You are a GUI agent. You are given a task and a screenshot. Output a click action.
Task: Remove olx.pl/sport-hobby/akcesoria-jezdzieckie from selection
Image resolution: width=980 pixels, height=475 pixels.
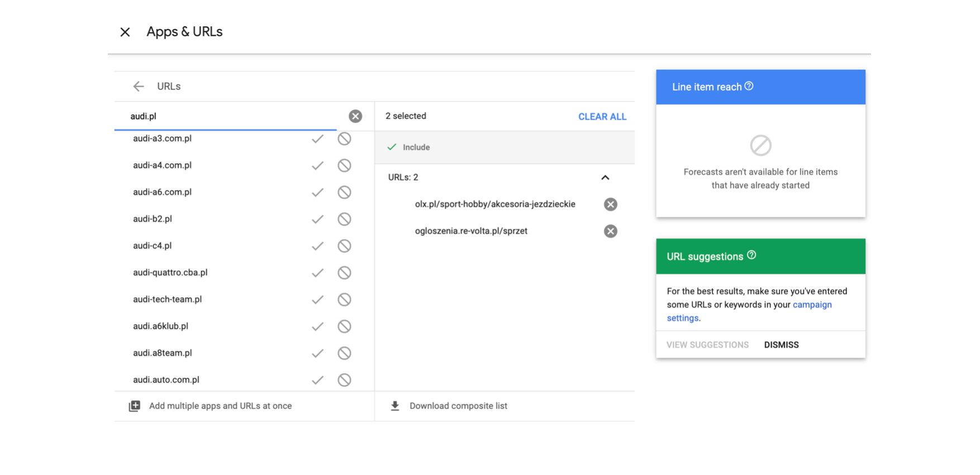(611, 205)
